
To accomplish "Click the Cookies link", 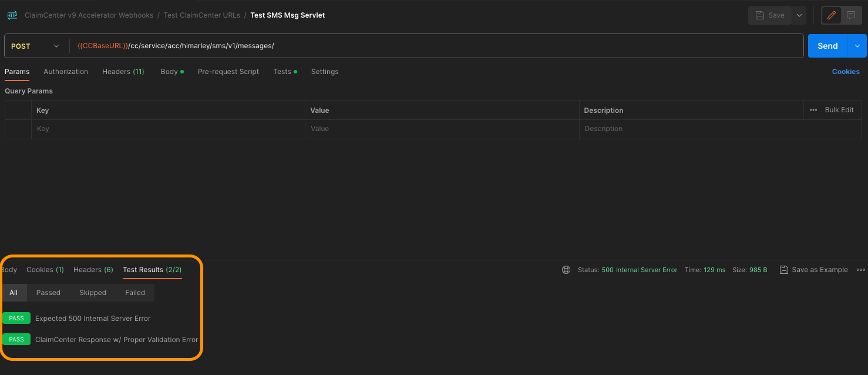I will point(846,71).
